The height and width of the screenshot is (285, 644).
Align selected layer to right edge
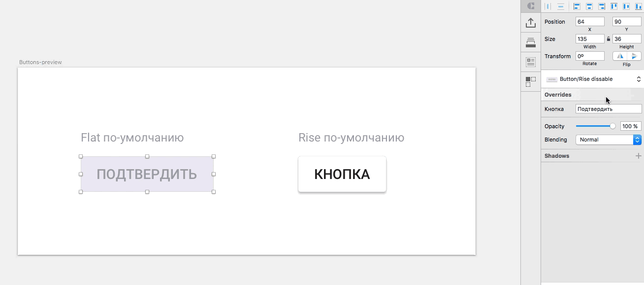click(601, 6)
